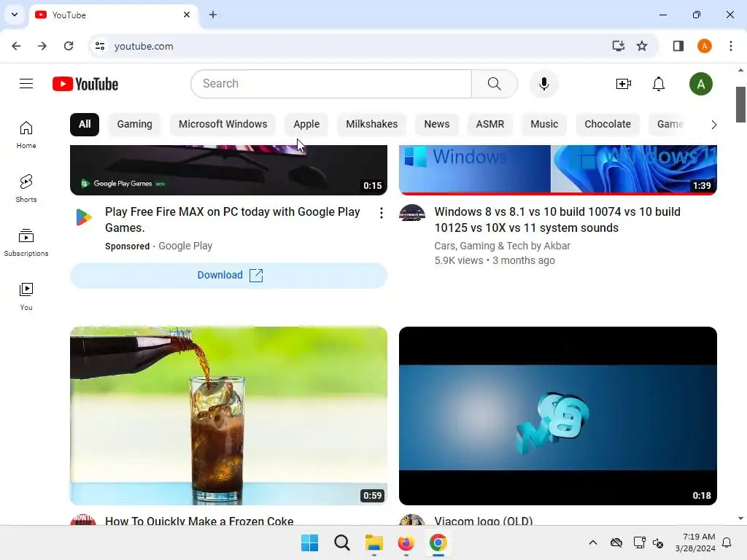Screen dimensions: 747x560
Task: Select the Gaming filter chip
Action: pyautogui.click(x=135, y=124)
